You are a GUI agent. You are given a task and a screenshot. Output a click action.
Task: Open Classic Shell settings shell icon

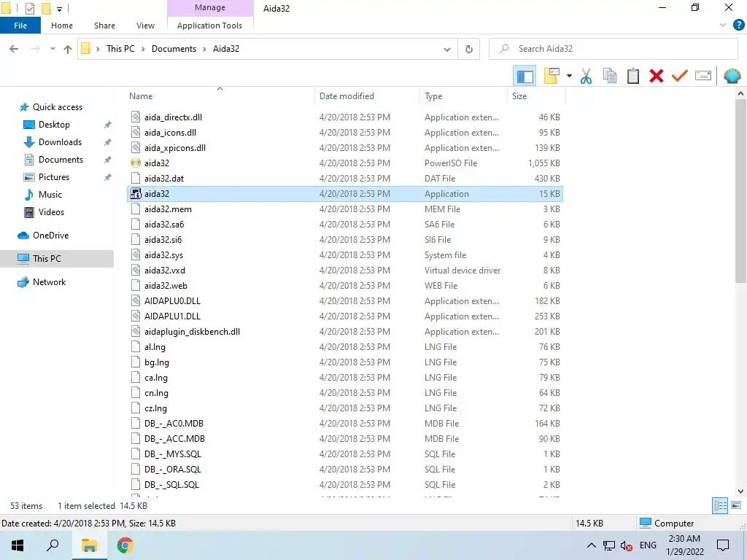732,76
